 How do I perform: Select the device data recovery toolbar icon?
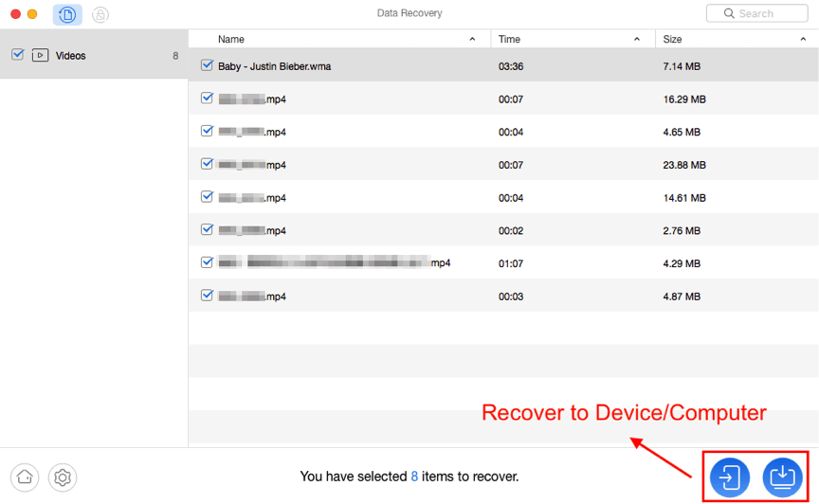[x=67, y=14]
